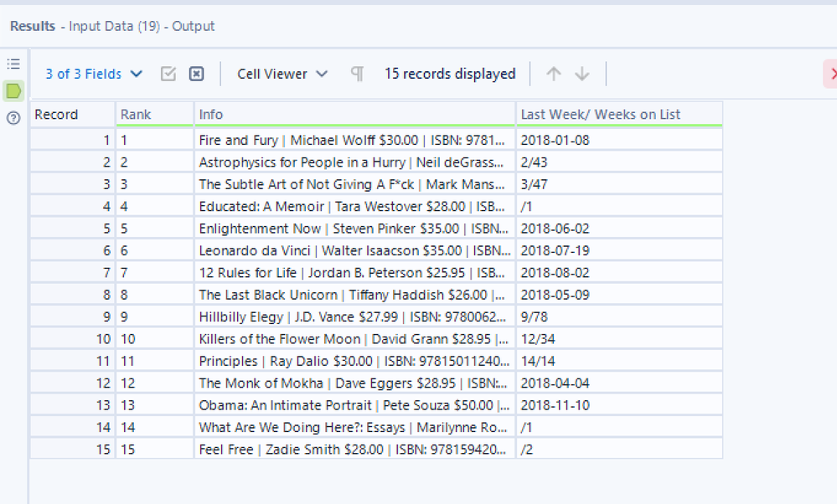Open the 3 of 3 Fields dropdown

click(92, 74)
